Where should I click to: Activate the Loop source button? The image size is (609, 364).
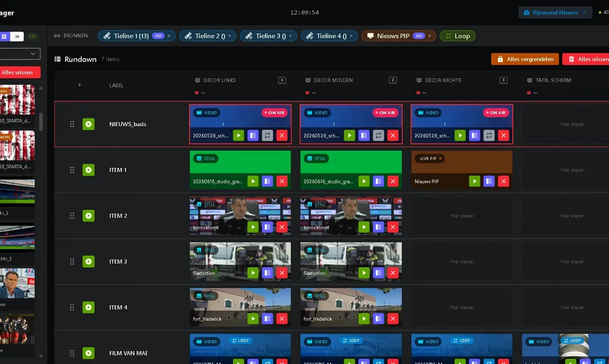click(458, 36)
